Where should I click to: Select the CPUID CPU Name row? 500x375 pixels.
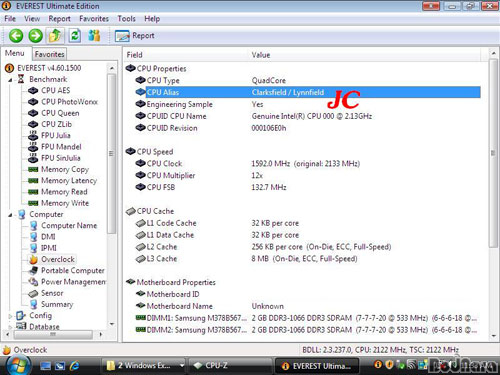coord(303,116)
